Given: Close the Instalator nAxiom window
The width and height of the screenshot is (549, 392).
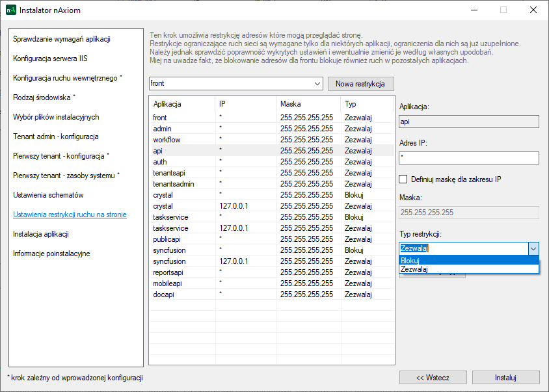Looking at the screenshot, I should click(x=533, y=10).
